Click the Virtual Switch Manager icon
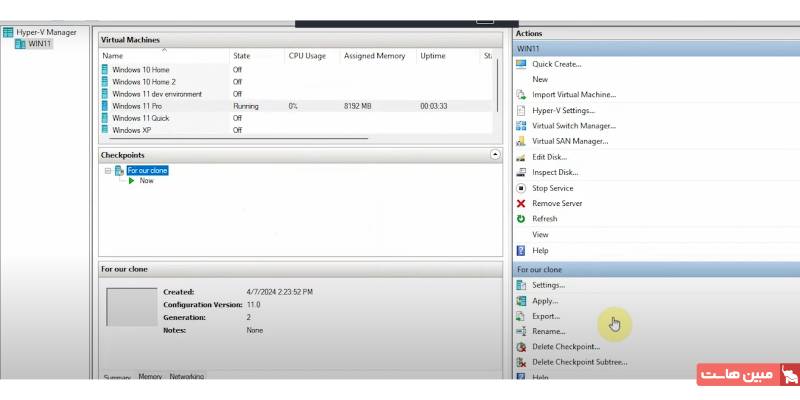This screenshot has width=800, height=400. (521, 126)
